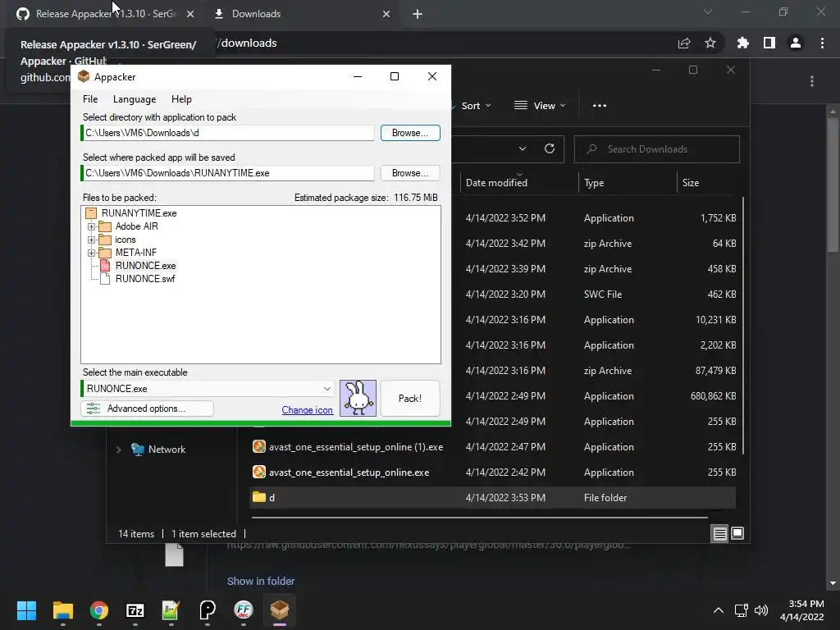
Task: Click the Search Downloads field
Action: pyautogui.click(x=657, y=149)
